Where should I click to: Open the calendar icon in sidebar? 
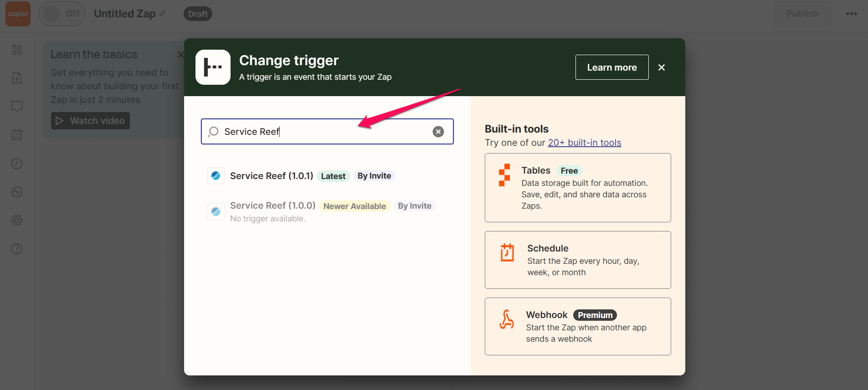click(x=17, y=135)
